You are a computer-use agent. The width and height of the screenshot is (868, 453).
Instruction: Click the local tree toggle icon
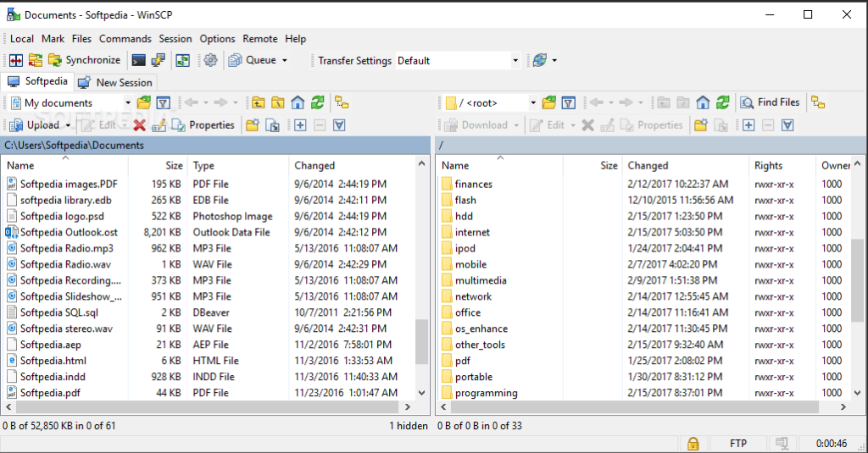click(x=342, y=103)
